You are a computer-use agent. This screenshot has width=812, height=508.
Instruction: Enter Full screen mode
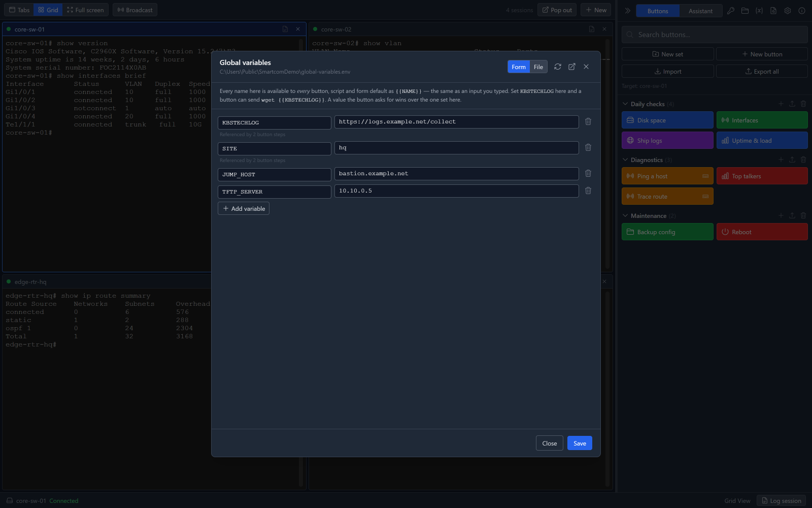pyautogui.click(x=85, y=10)
